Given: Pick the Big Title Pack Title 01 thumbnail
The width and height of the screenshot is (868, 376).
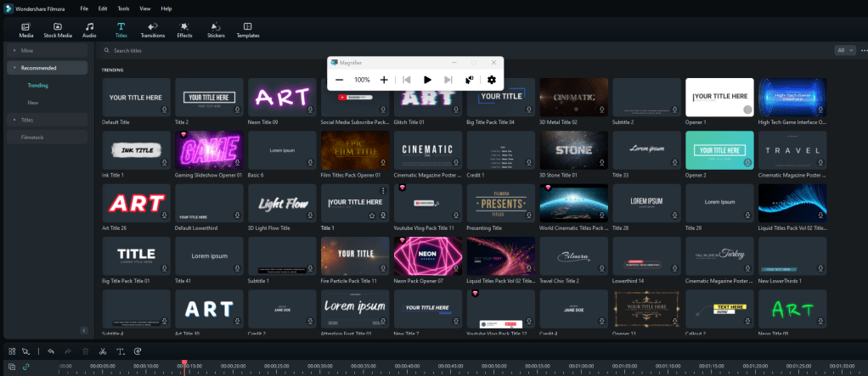Looking at the screenshot, I should coord(136,256).
